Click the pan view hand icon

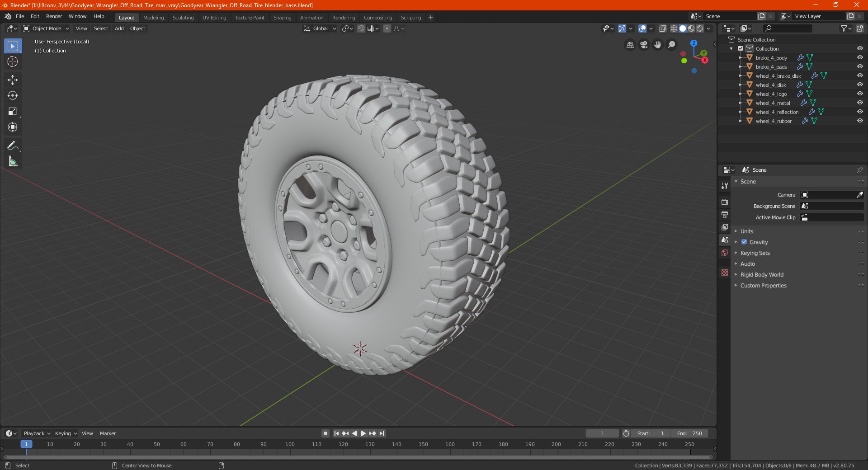pos(658,45)
